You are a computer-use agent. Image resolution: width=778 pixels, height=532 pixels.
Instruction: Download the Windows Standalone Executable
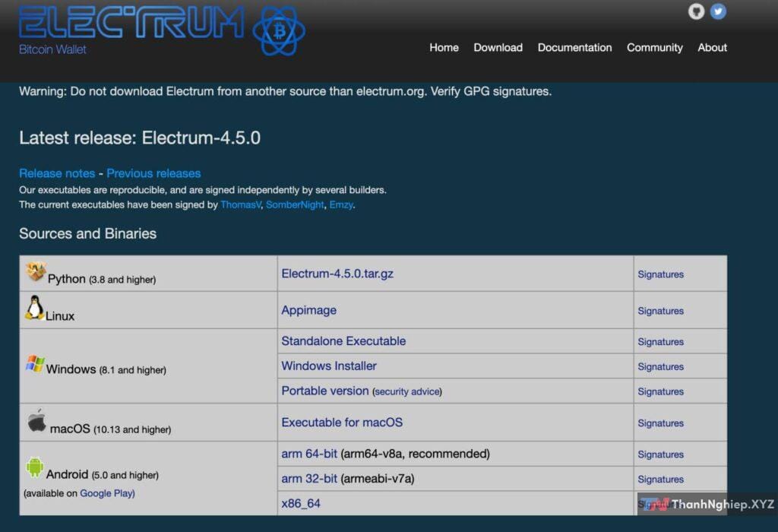[343, 341]
